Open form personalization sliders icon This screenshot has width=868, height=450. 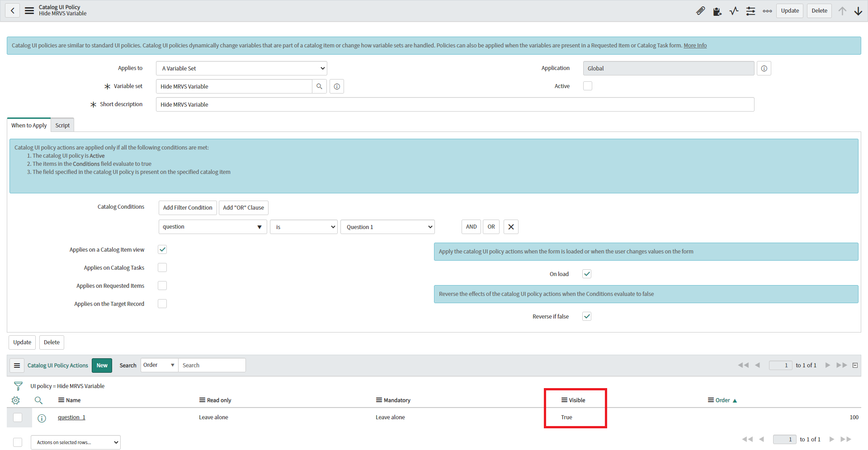(x=750, y=11)
